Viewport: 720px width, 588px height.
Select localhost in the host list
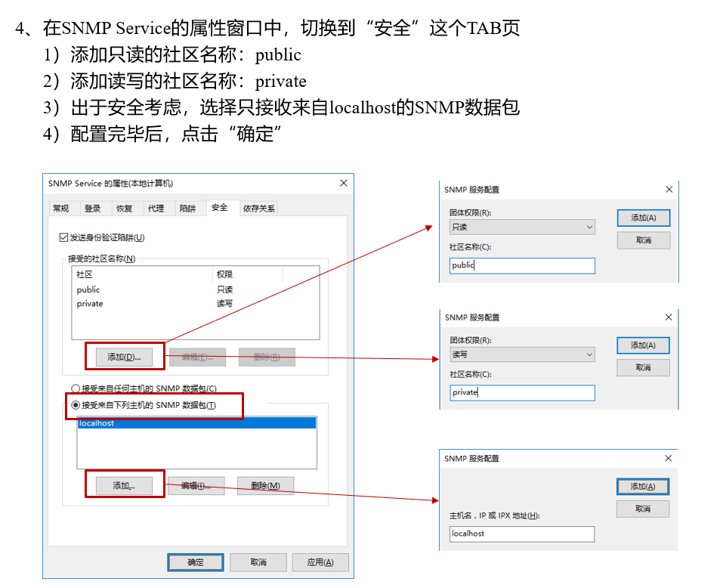(196, 423)
